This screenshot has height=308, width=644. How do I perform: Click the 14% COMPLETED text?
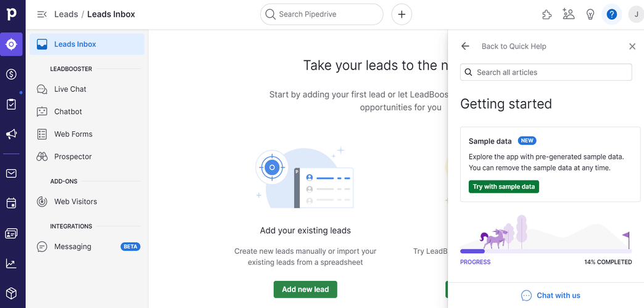coord(608,262)
